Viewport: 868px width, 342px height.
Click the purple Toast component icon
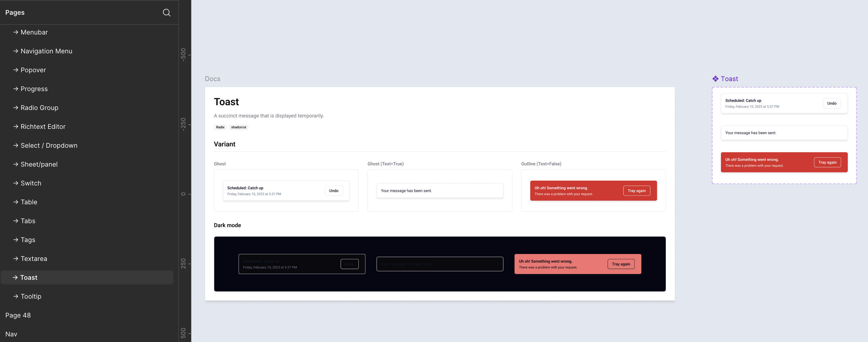tap(715, 79)
